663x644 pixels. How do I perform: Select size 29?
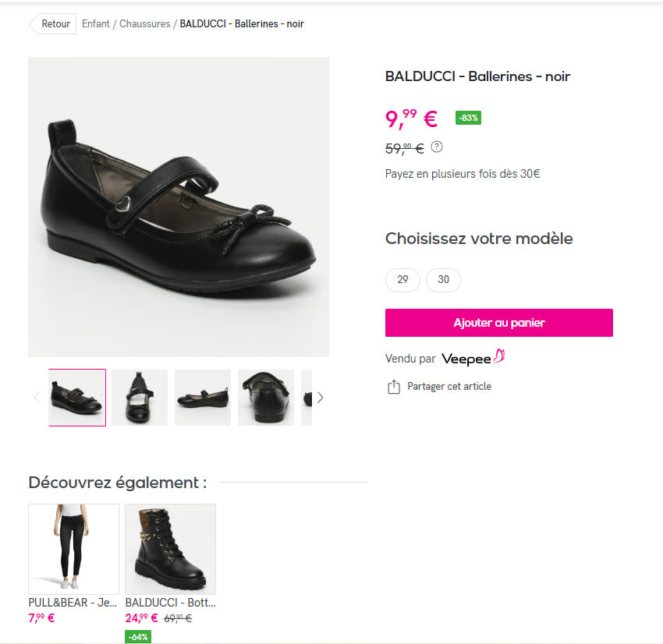tap(402, 280)
